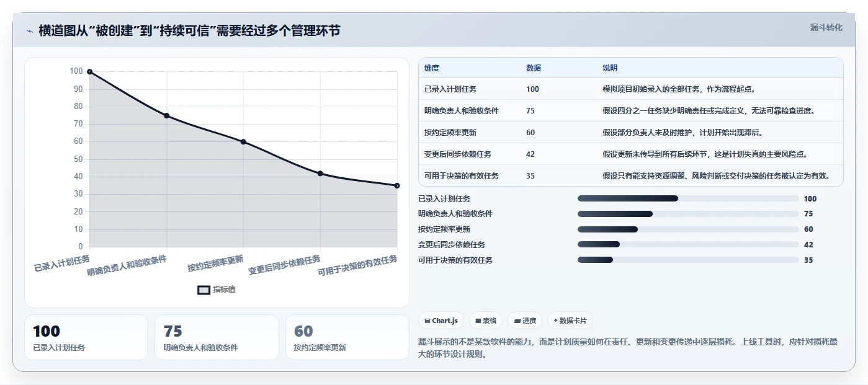868x385 pixels.
Task: Open the 100 已录入计划任务 data card
Action: click(x=86, y=337)
